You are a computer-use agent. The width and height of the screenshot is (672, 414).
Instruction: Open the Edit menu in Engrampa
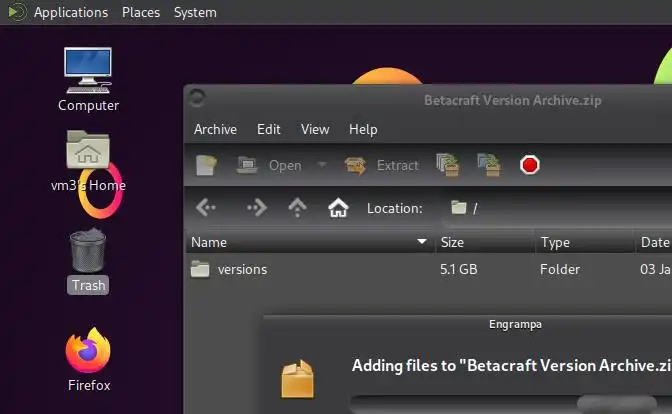269,129
